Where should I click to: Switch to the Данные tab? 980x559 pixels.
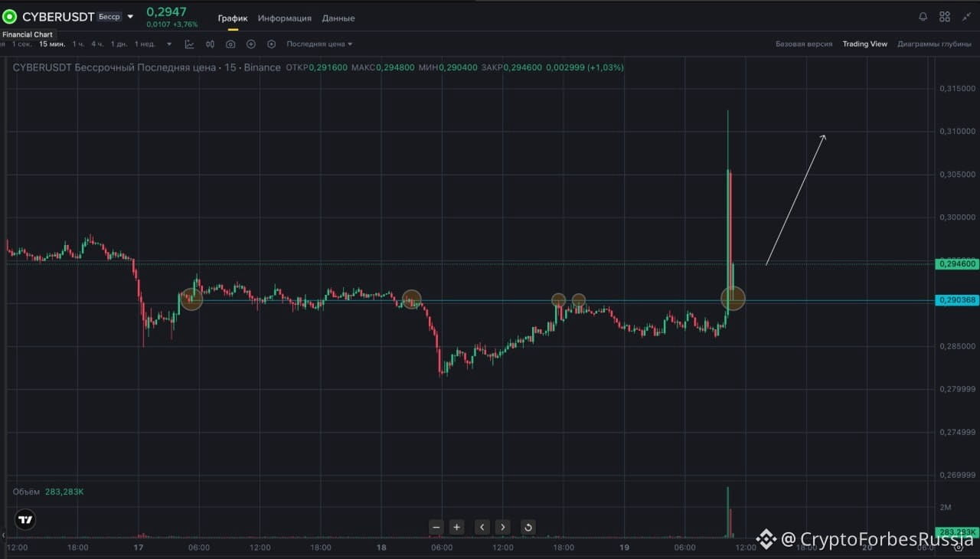[x=338, y=18]
